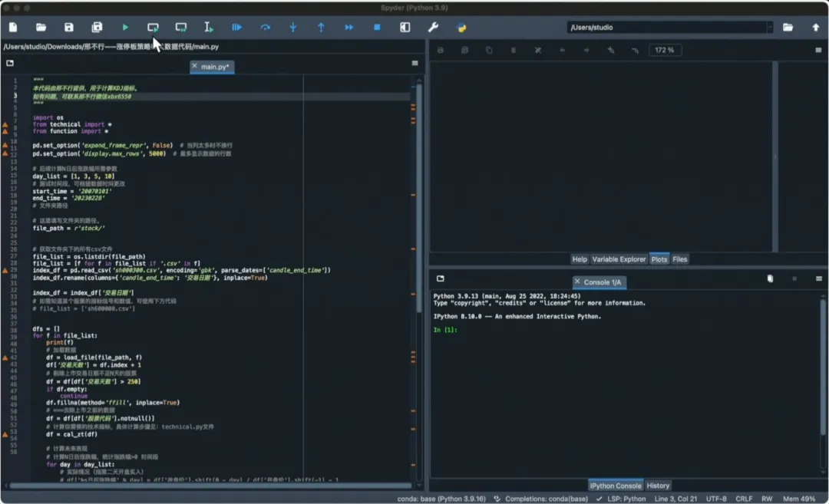Browse for a working directory
This screenshot has width=829, height=504.
(x=788, y=28)
